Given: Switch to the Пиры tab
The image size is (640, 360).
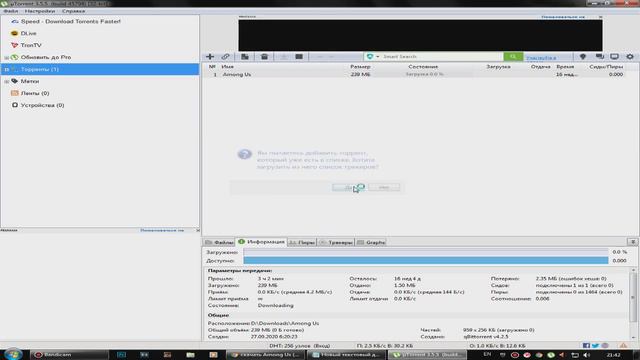Looking at the screenshot, I should click(x=302, y=242).
